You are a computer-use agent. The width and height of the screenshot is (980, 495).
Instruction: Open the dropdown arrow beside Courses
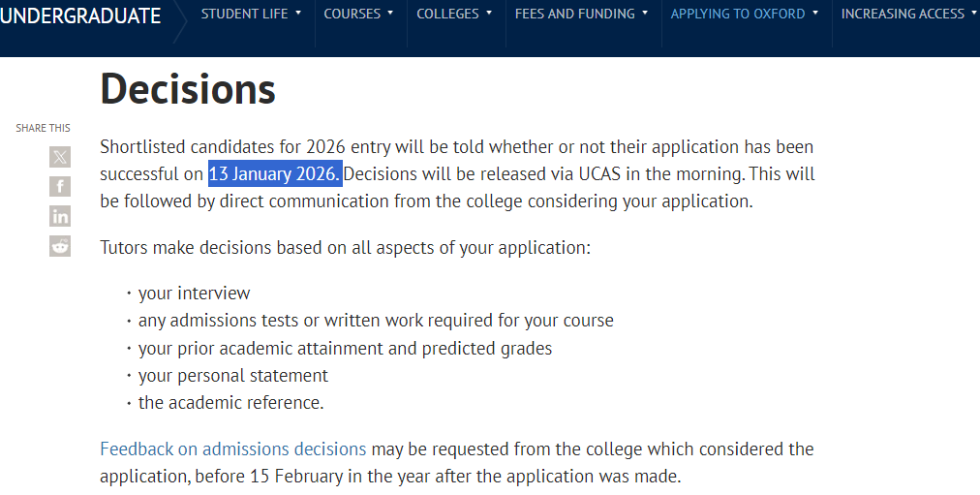click(390, 14)
